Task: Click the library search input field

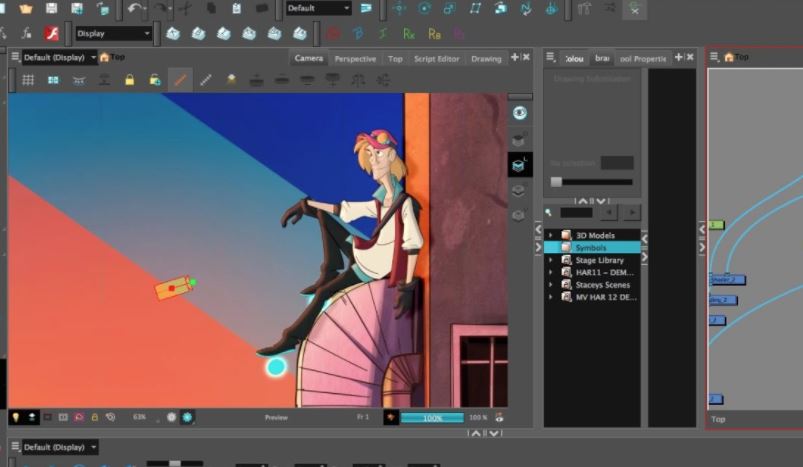Action: [576, 212]
